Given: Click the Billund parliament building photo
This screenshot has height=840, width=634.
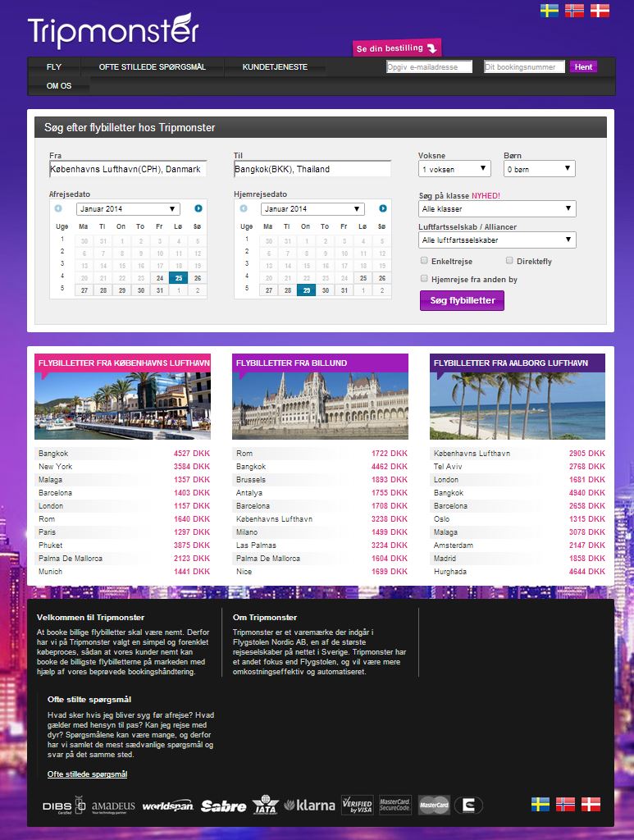Looking at the screenshot, I should tap(320, 405).
